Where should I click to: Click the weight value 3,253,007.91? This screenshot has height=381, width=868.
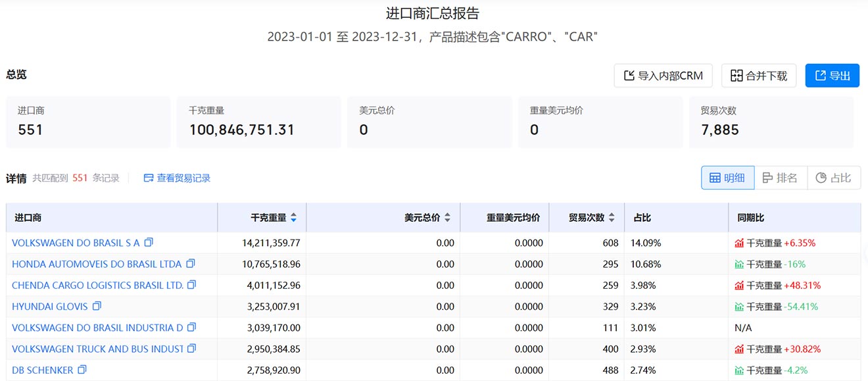tap(274, 306)
